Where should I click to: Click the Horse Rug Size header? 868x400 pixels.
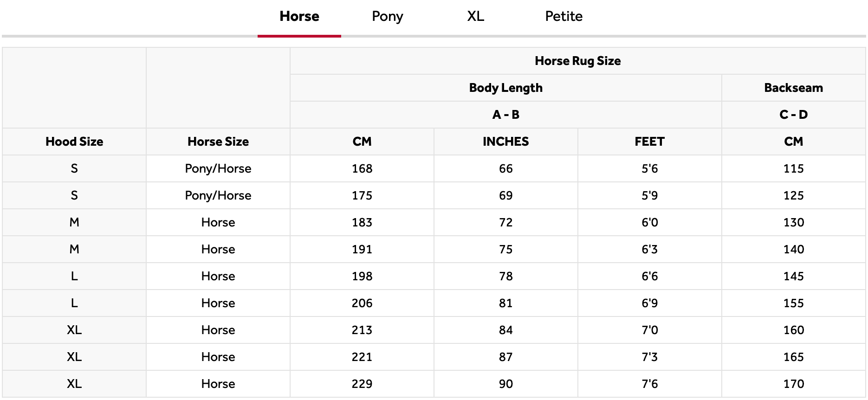pyautogui.click(x=577, y=61)
